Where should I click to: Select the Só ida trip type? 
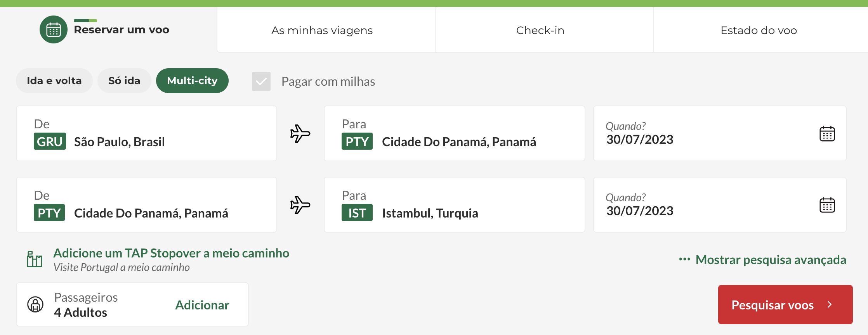point(124,81)
